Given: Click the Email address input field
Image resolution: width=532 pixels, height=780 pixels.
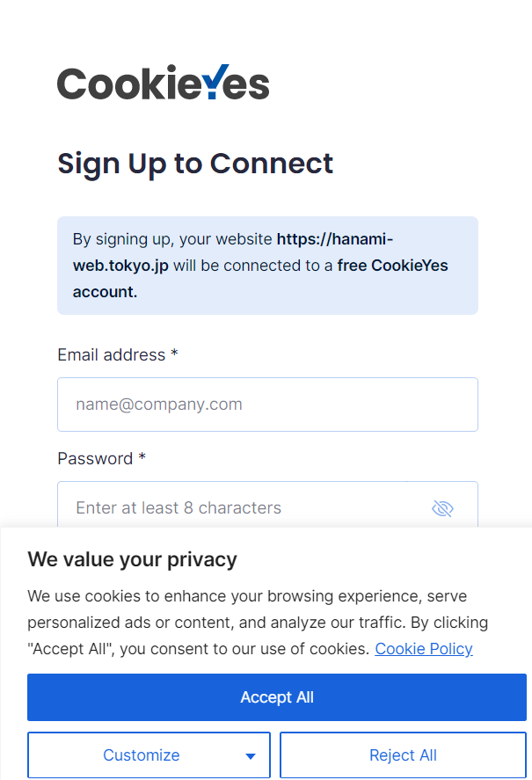Looking at the screenshot, I should pos(267,405).
